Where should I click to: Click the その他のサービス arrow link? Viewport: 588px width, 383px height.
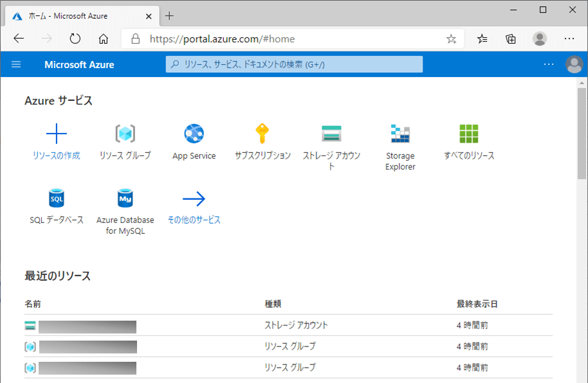pos(194,199)
